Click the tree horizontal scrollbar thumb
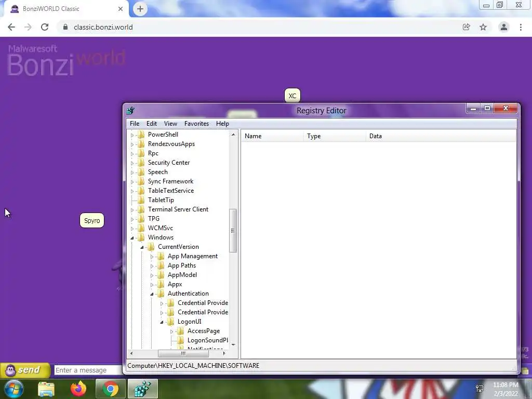The image size is (532, 399). [183, 353]
